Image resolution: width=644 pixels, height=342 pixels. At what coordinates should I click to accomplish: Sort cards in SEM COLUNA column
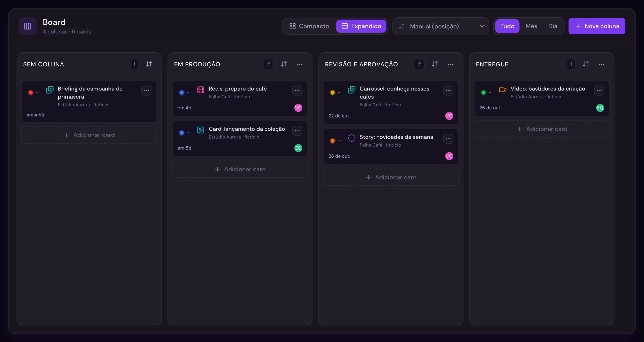click(149, 64)
